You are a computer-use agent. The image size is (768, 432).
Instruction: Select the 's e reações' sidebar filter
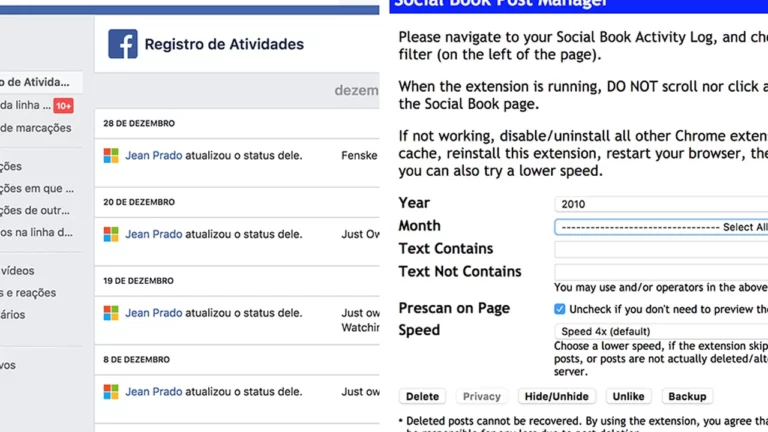pos(28,293)
